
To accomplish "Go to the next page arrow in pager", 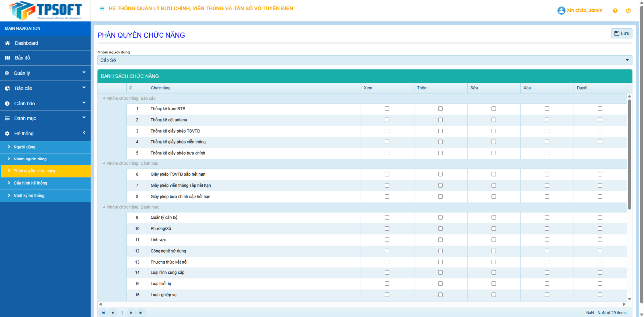I will pos(131,313).
